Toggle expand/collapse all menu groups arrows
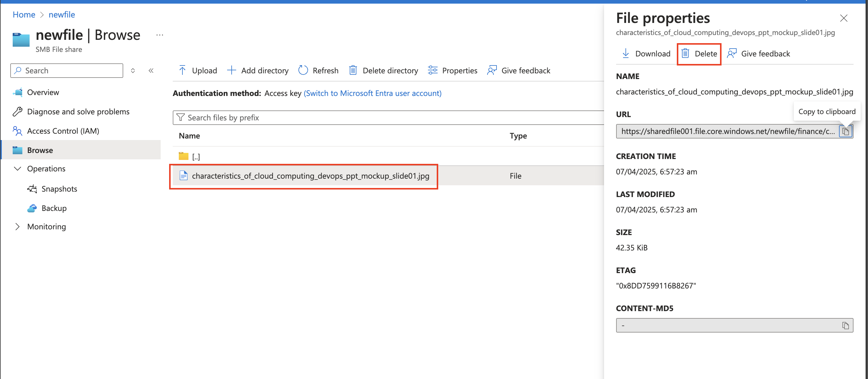Screen dimensions: 868x379 tap(133, 70)
